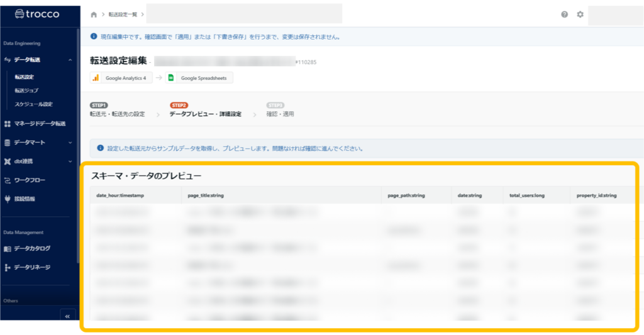
Task: Open help via the question mark icon
Action: click(565, 14)
